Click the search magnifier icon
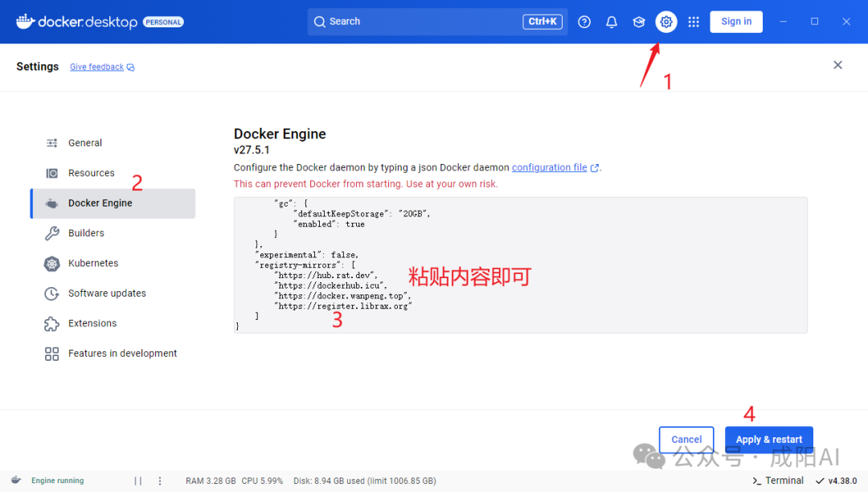The image size is (868, 492). point(319,22)
